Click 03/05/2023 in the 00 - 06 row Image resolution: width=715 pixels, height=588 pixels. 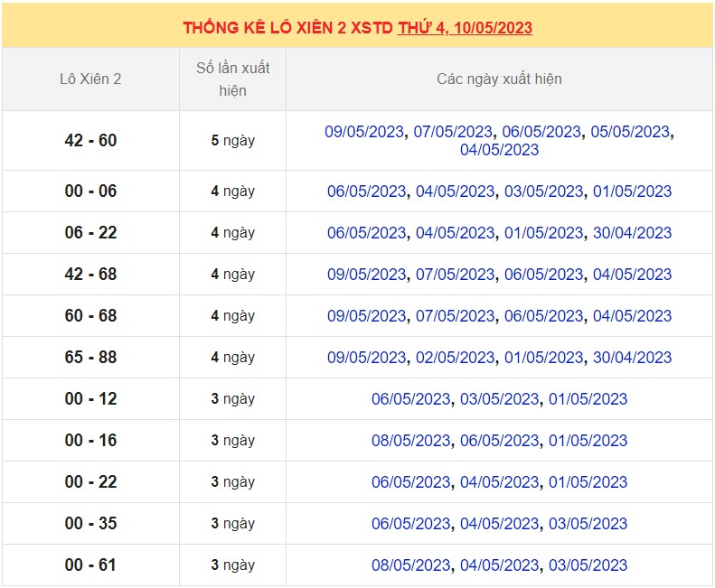pyautogui.click(x=543, y=191)
